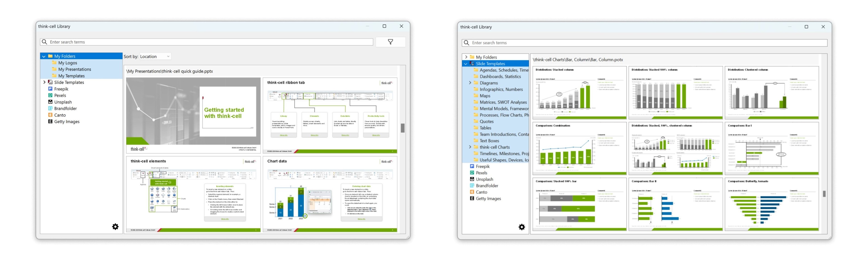This screenshot has height=261, width=868.
Task: Open think-cell elements slide thumbnail
Action: [x=193, y=194]
